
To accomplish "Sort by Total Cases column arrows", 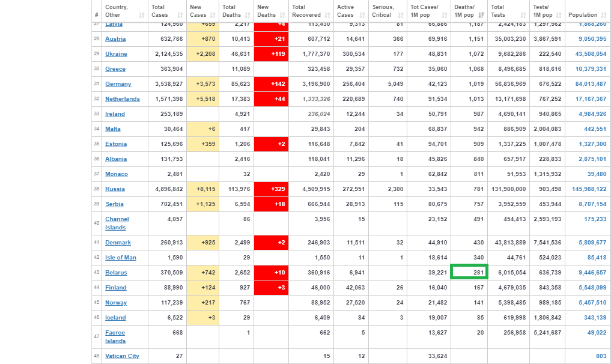I will point(180,15).
